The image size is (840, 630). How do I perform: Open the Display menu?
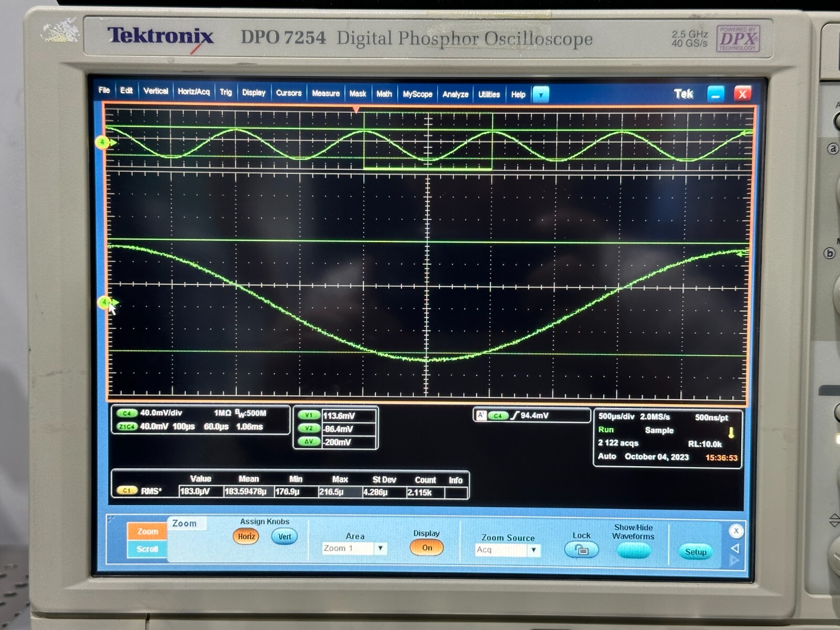254,92
